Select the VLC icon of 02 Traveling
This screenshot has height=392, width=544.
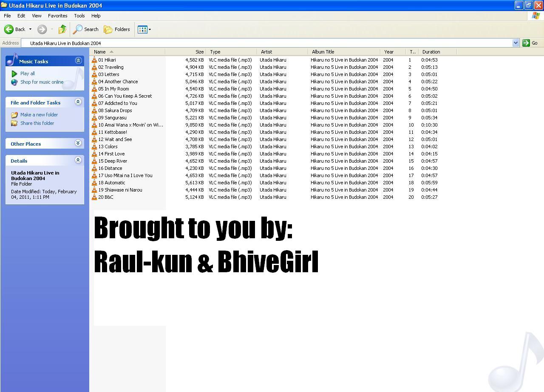click(94, 67)
